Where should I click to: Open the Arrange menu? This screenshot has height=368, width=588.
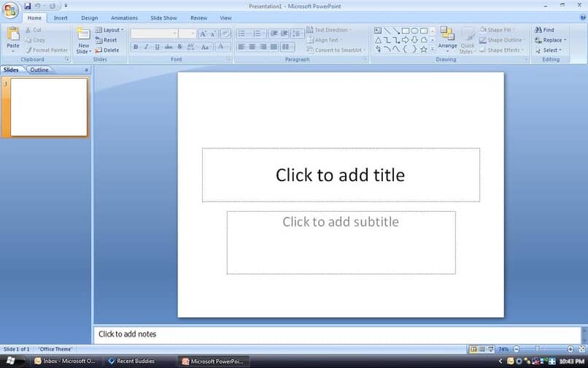447,40
